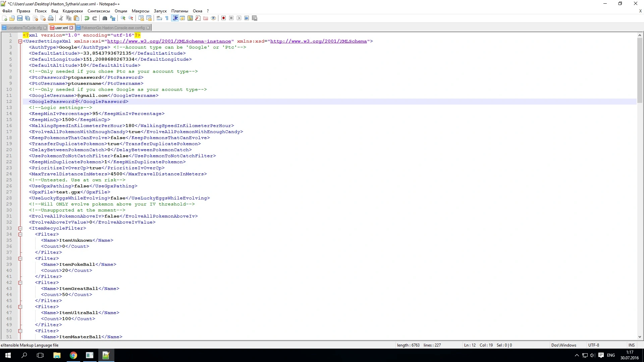The image size is (644, 362).
Task: Open the Windows Start menu
Action: pyautogui.click(x=8, y=355)
